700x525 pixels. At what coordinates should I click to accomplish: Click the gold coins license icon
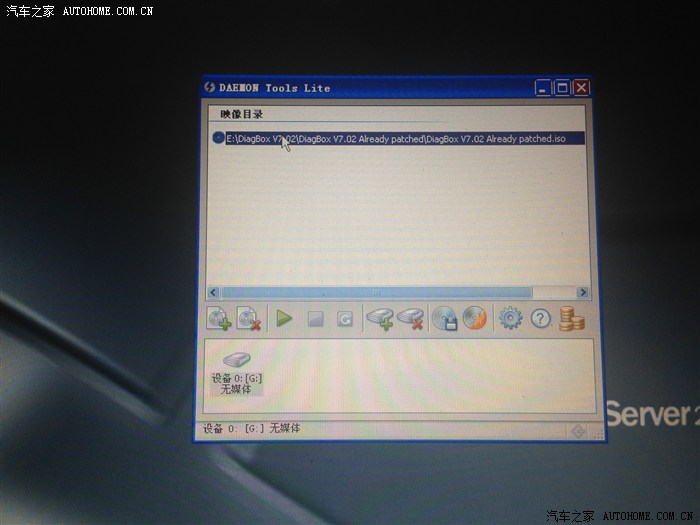click(x=573, y=319)
